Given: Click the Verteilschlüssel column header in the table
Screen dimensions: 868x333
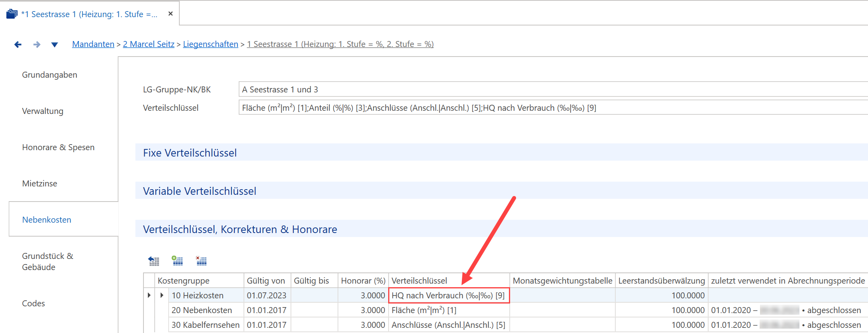Looking at the screenshot, I should (449, 280).
